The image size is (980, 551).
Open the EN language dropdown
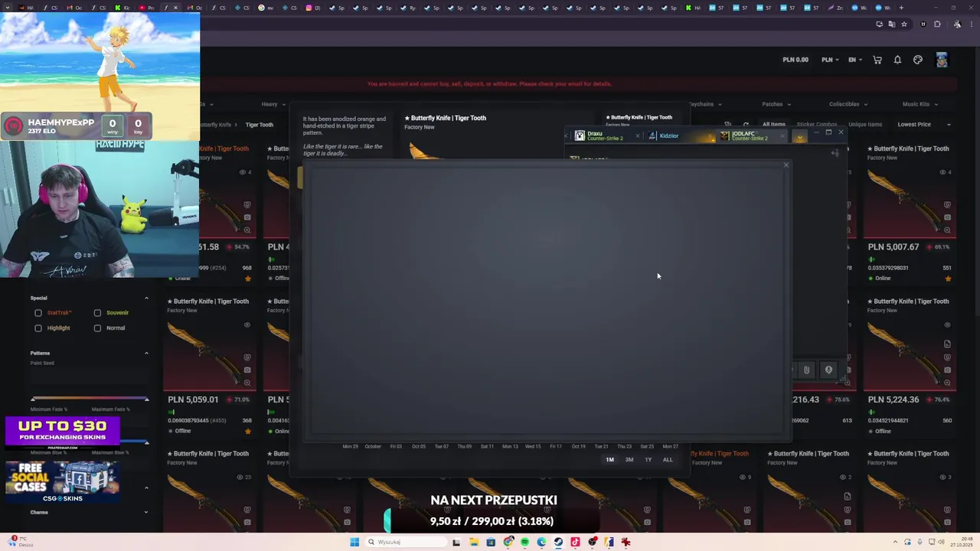tap(855, 60)
